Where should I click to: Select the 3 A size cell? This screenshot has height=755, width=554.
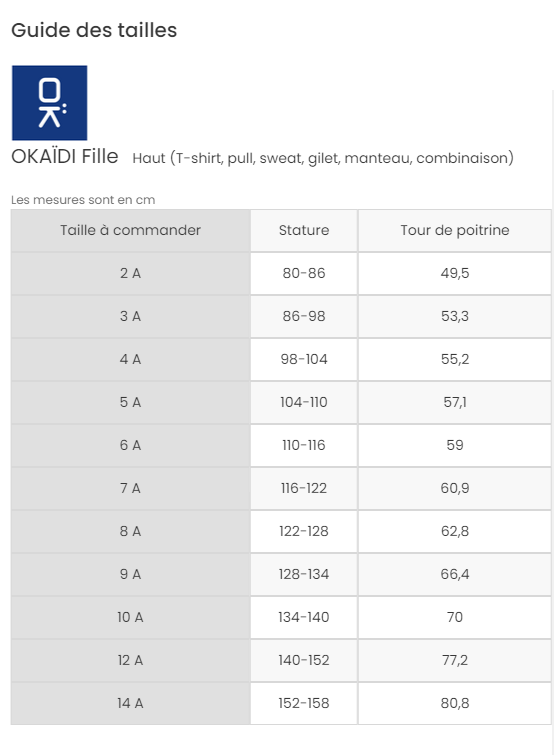130,316
